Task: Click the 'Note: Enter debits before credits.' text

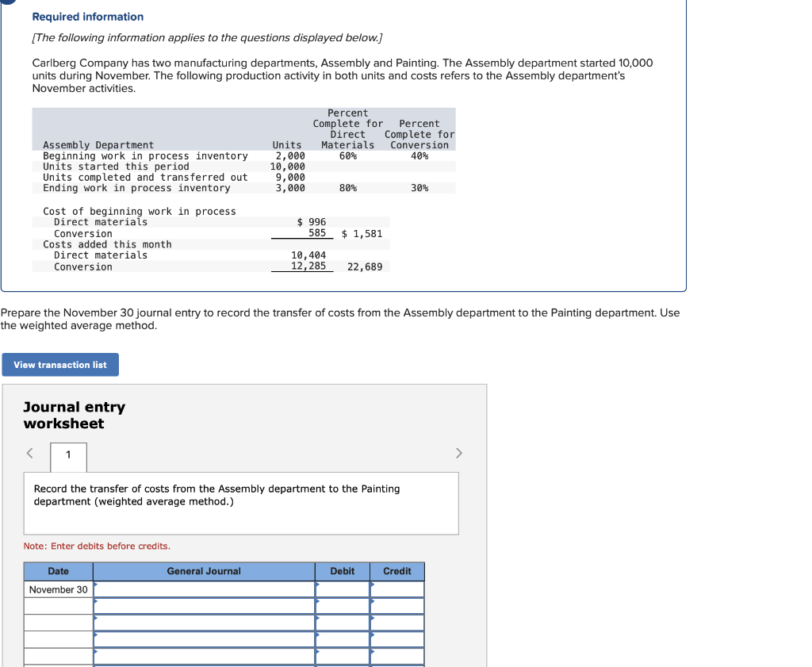Action: (x=97, y=546)
